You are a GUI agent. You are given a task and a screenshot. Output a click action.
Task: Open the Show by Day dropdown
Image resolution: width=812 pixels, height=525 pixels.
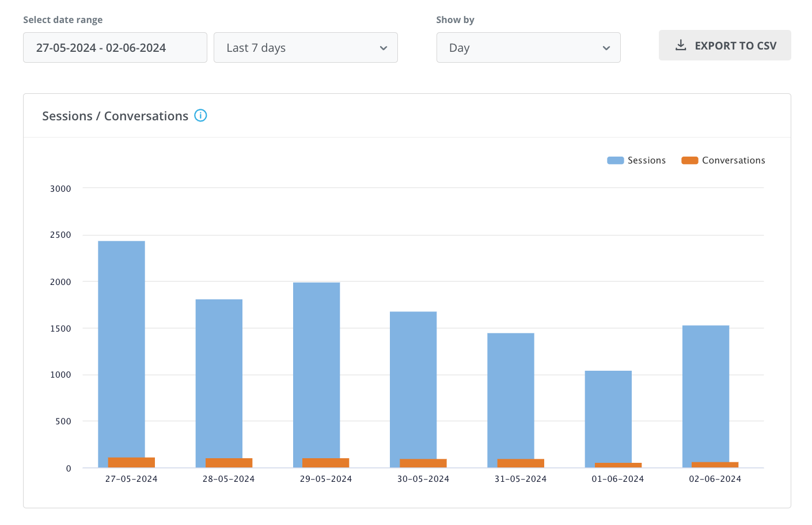point(529,48)
